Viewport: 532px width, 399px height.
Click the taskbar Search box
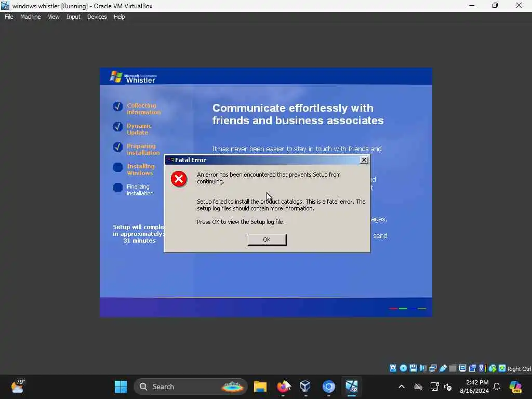191,387
